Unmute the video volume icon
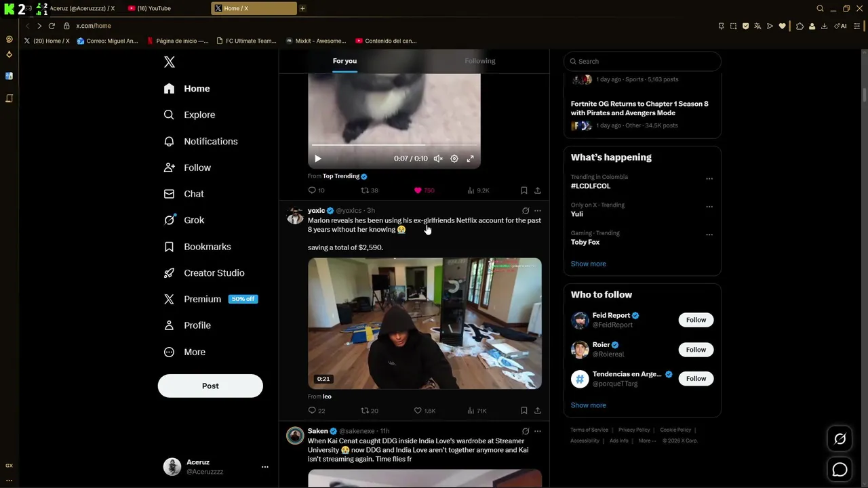868x488 pixels. tap(438, 159)
